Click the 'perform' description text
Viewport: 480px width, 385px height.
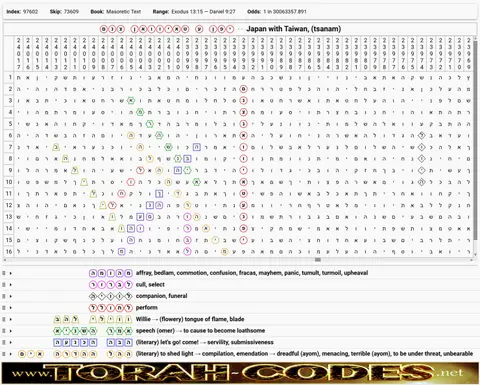pos(147,308)
